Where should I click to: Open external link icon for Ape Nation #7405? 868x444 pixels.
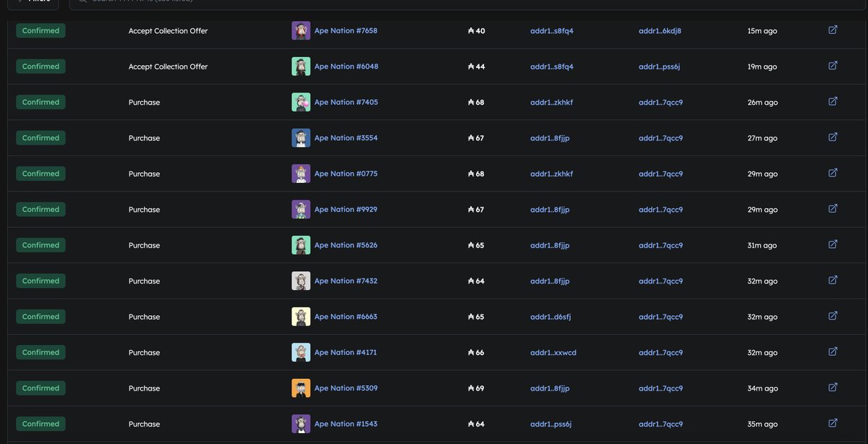[833, 101]
